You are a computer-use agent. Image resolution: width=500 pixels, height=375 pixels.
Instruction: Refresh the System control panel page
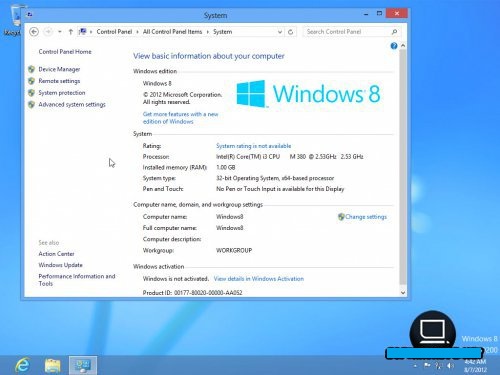(x=291, y=32)
